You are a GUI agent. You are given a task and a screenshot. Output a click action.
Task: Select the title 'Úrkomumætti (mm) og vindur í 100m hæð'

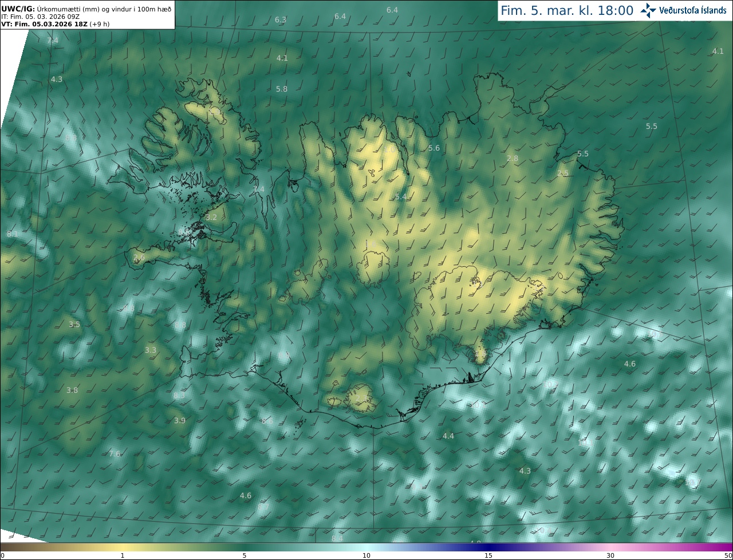pos(104,9)
